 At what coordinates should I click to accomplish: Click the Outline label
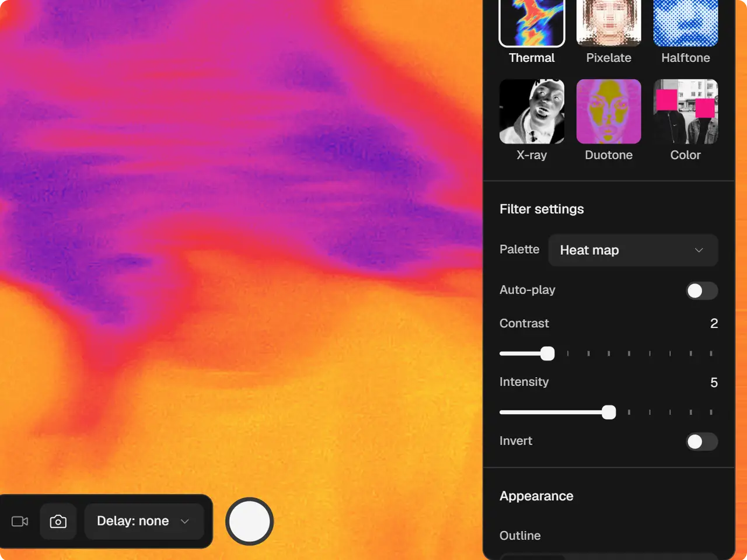pyautogui.click(x=520, y=535)
